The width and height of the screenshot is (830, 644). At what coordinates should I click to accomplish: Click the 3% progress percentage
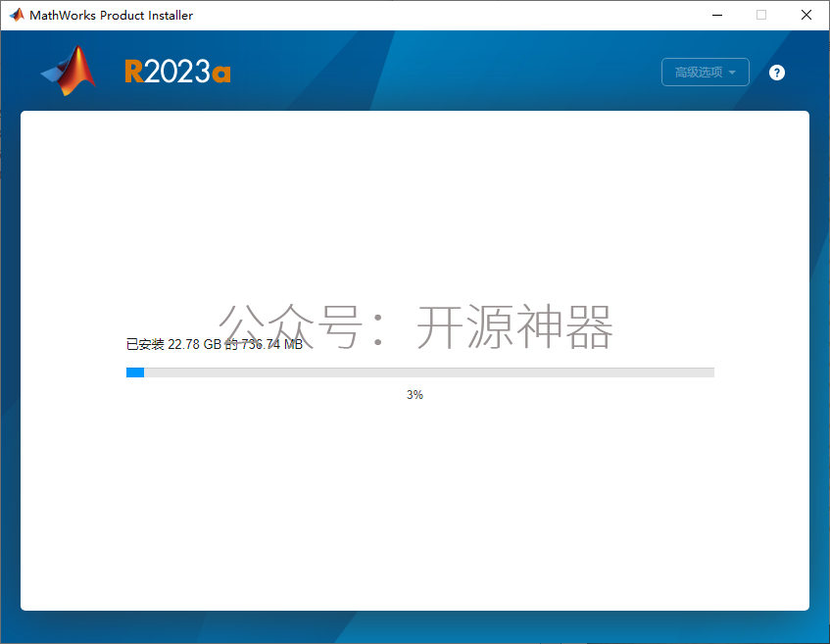[415, 395]
